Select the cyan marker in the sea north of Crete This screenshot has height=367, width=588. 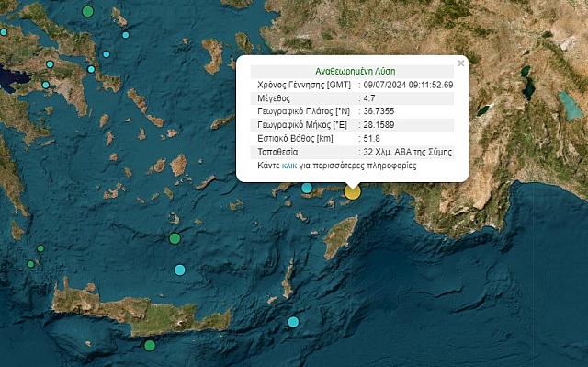click(180, 270)
